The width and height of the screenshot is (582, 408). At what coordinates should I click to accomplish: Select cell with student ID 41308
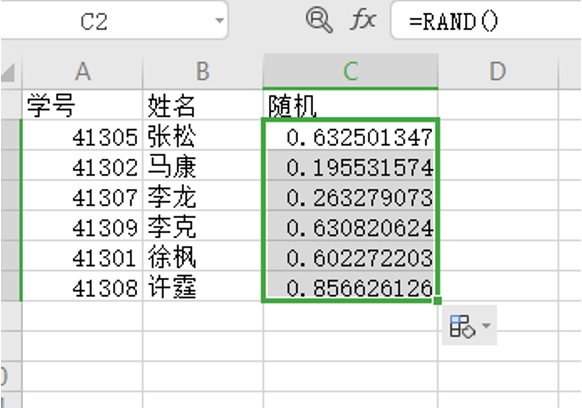click(x=82, y=286)
